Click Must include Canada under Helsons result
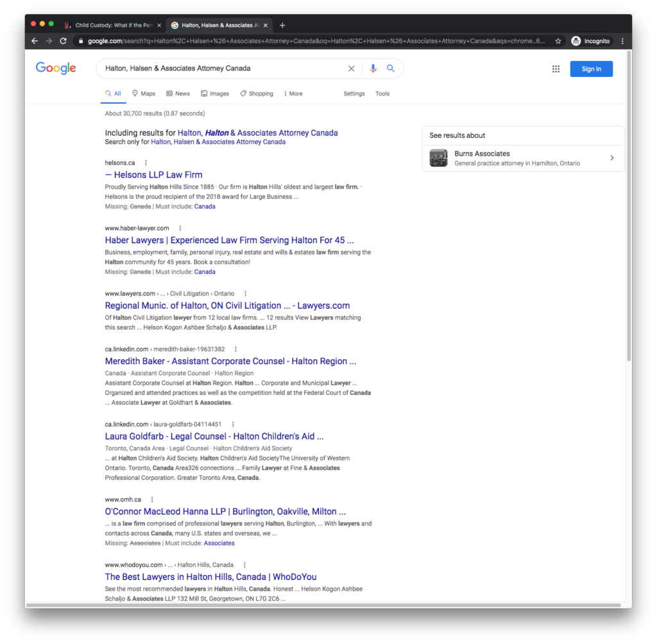This screenshot has height=644, width=657. 205,207
